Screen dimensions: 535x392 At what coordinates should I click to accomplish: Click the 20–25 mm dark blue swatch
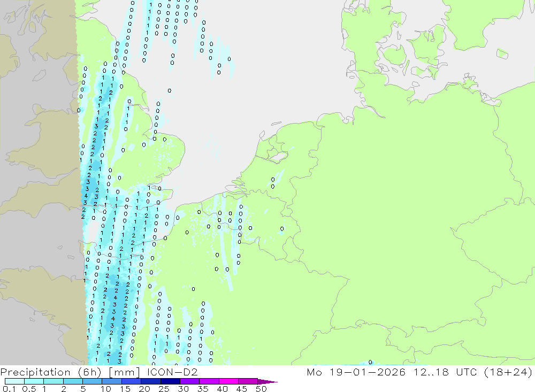click(x=150, y=381)
